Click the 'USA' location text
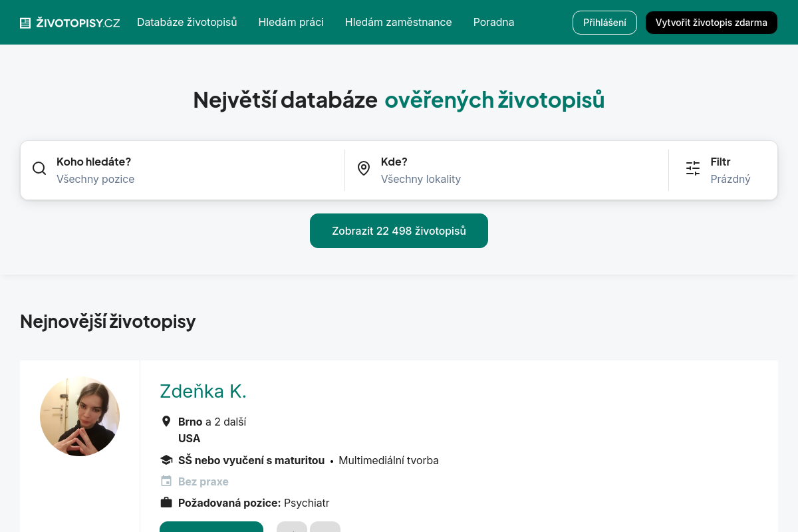Image resolution: width=798 pixels, height=532 pixels. pos(190,438)
